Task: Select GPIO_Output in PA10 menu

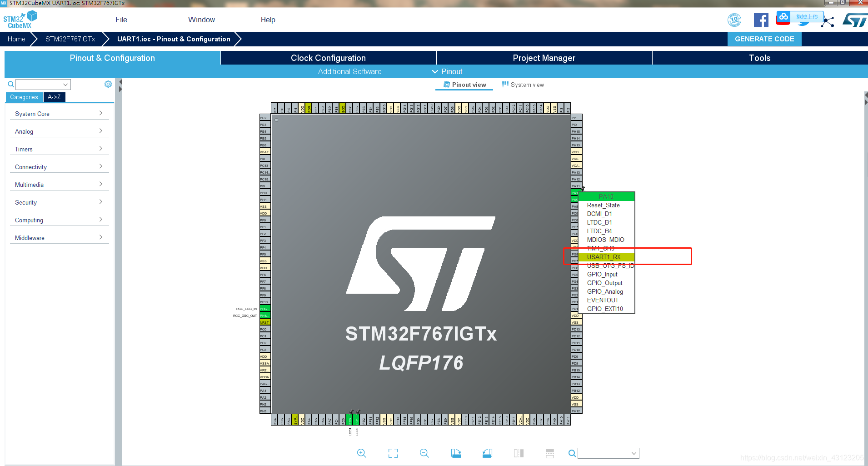Action: tap(606, 283)
